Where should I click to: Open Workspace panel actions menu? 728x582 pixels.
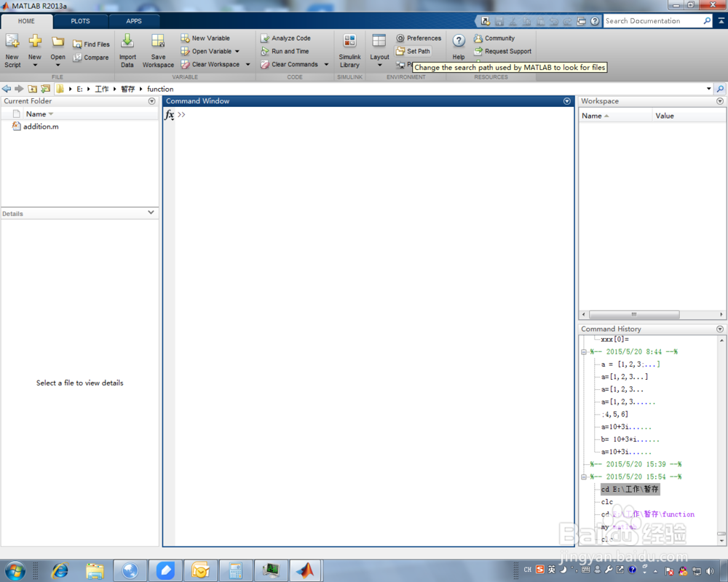pyautogui.click(x=720, y=101)
